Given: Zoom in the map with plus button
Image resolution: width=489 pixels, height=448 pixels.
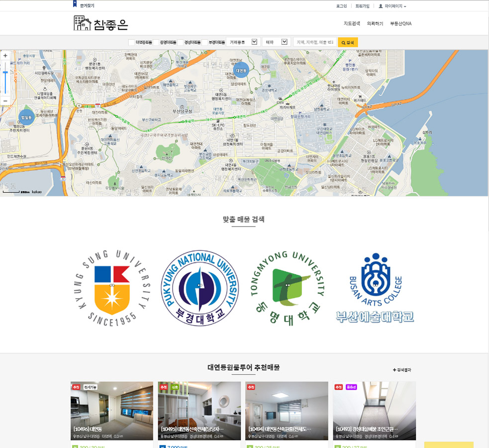Looking at the screenshot, I should [x=5, y=56].
